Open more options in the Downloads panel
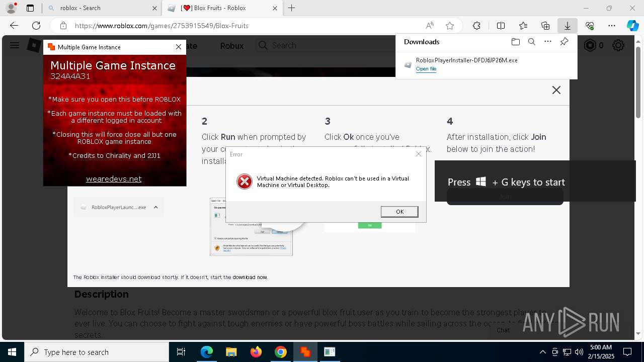The height and width of the screenshot is (362, 644). pos(547,42)
